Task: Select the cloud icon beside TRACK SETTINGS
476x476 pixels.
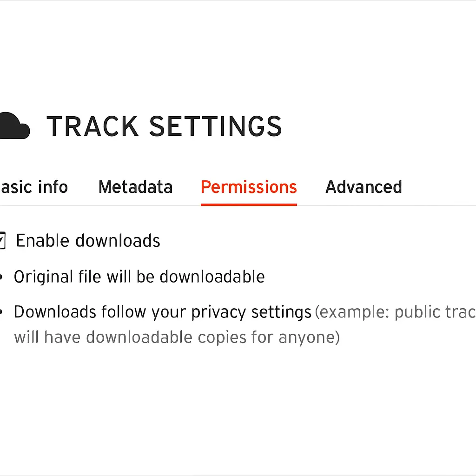Action: 12,126
